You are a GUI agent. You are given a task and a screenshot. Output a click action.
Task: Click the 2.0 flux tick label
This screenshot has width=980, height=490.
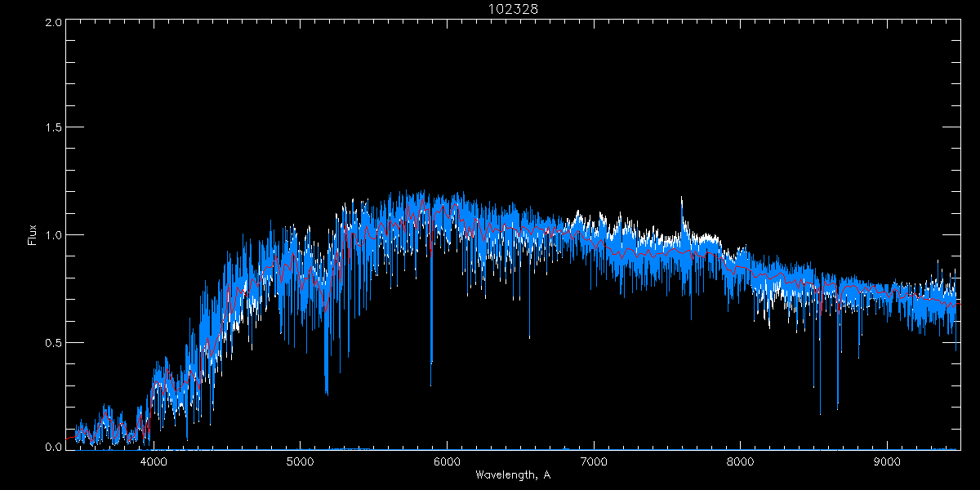54,22
